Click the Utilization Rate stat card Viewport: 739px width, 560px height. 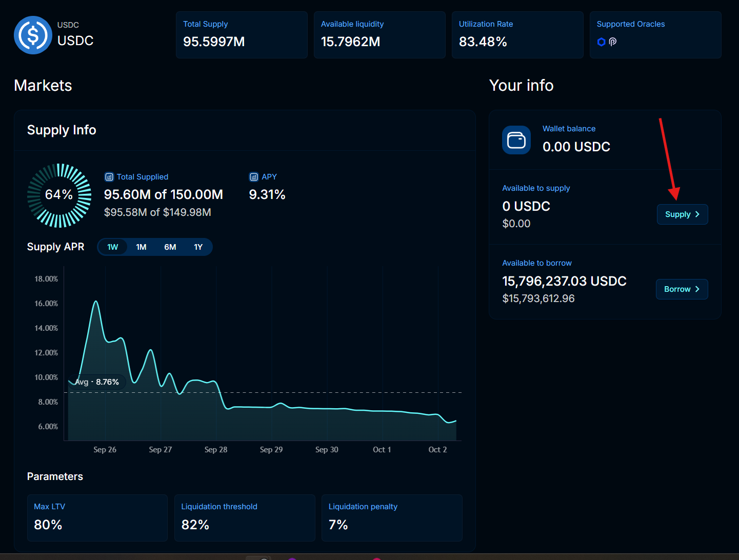(x=517, y=35)
